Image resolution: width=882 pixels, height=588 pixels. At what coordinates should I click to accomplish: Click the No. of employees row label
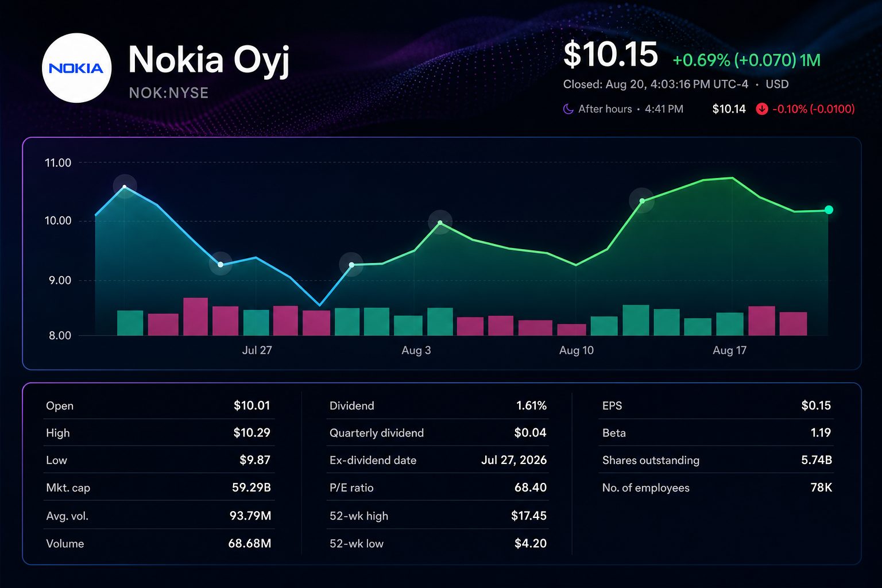coord(646,488)
